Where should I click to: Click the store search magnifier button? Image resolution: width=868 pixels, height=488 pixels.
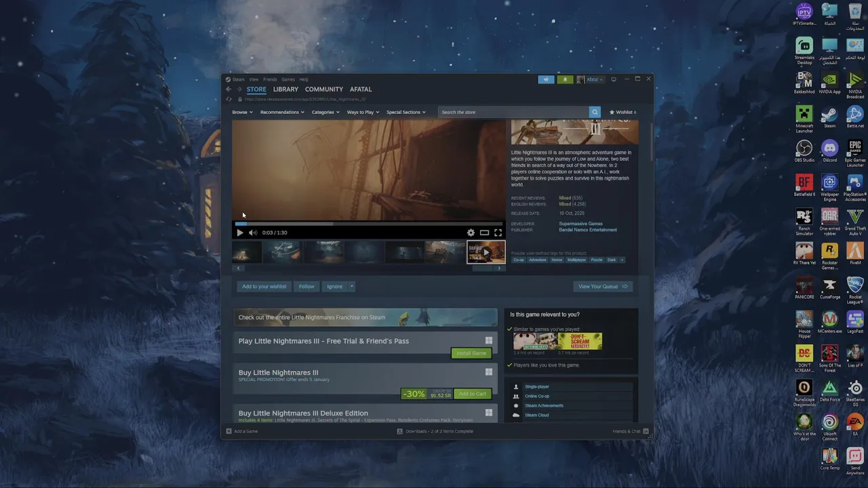(595, 112)
